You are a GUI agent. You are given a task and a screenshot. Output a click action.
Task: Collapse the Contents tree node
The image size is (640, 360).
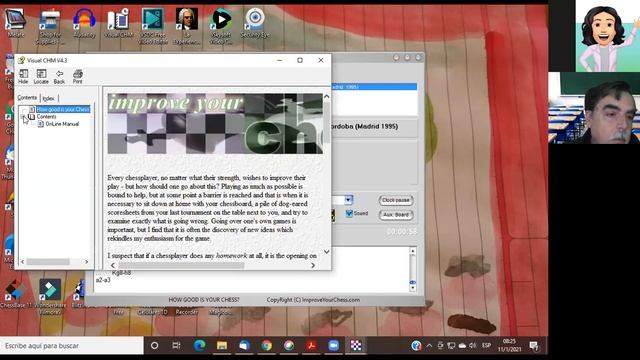click(x=23, y=117)
